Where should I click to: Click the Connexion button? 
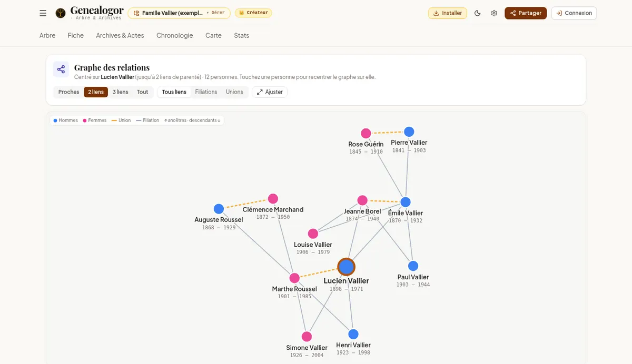click(574, 13)
